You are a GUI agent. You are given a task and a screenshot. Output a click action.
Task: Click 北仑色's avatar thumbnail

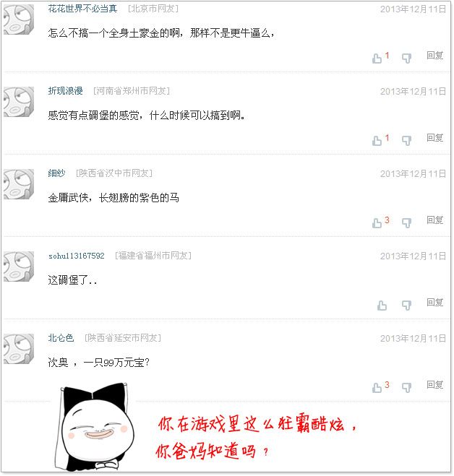(x=19, y=349)
